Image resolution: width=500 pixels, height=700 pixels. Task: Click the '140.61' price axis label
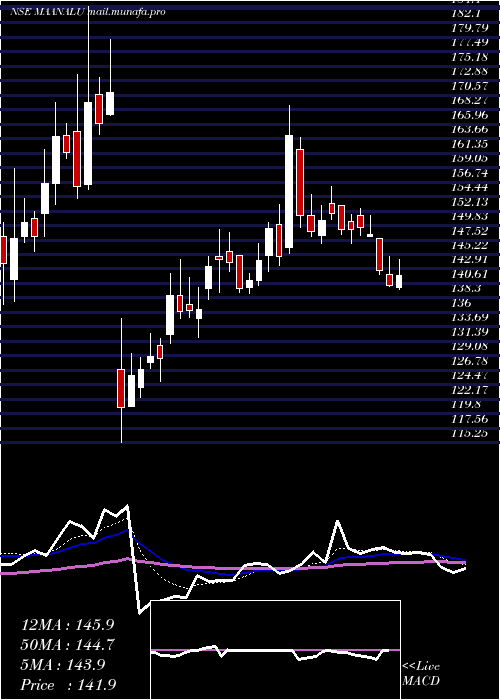coord(469,274)
